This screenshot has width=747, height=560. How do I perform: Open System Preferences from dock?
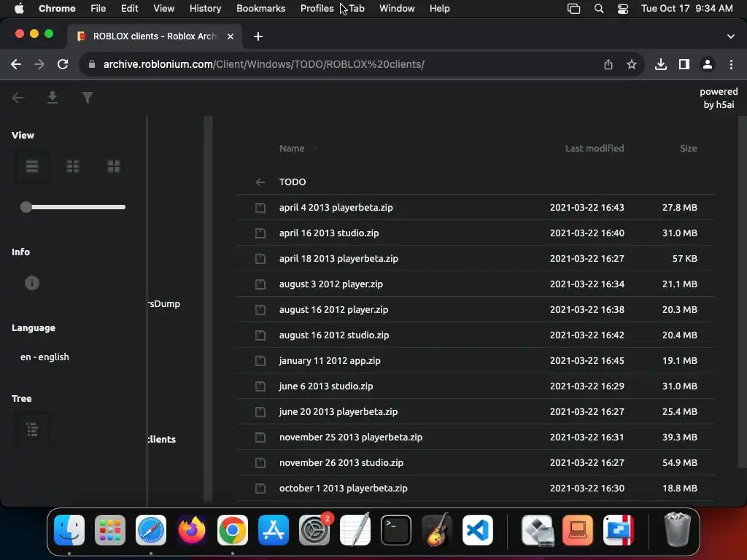tap(314, 530)
